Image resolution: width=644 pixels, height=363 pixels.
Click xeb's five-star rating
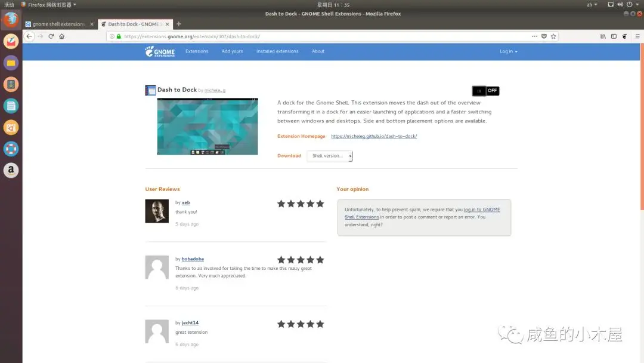click(x=301, y=204)
